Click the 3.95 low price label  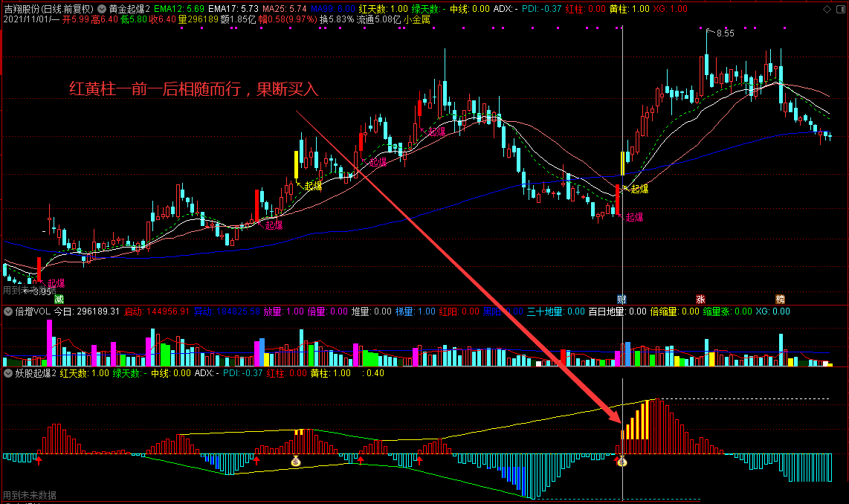(42, 292)
